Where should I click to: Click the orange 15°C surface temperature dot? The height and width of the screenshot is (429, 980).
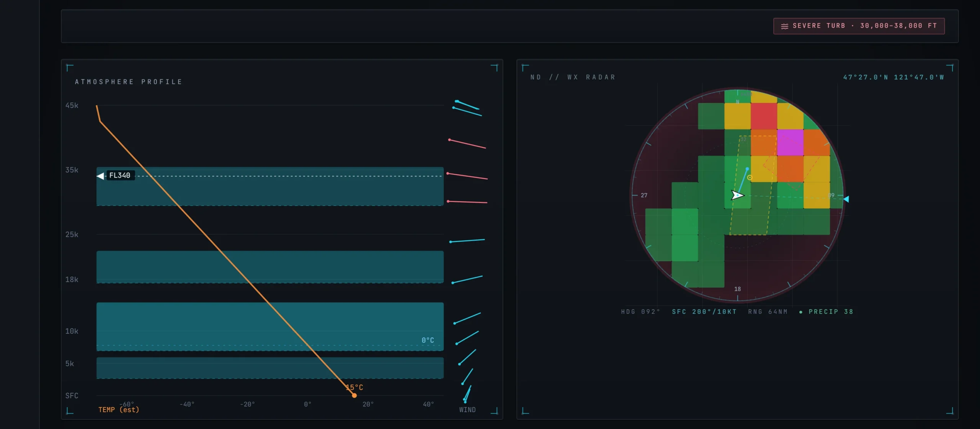[354, 395]
